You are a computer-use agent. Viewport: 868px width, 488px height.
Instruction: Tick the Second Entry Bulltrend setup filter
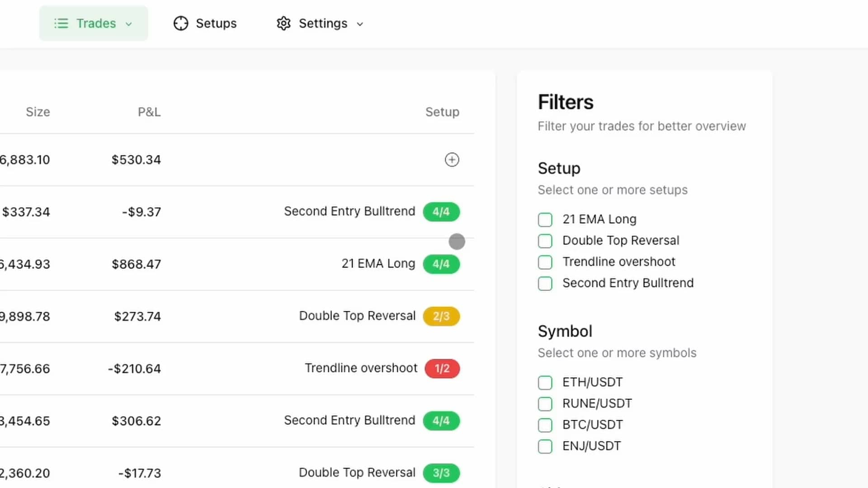[545, 283]
